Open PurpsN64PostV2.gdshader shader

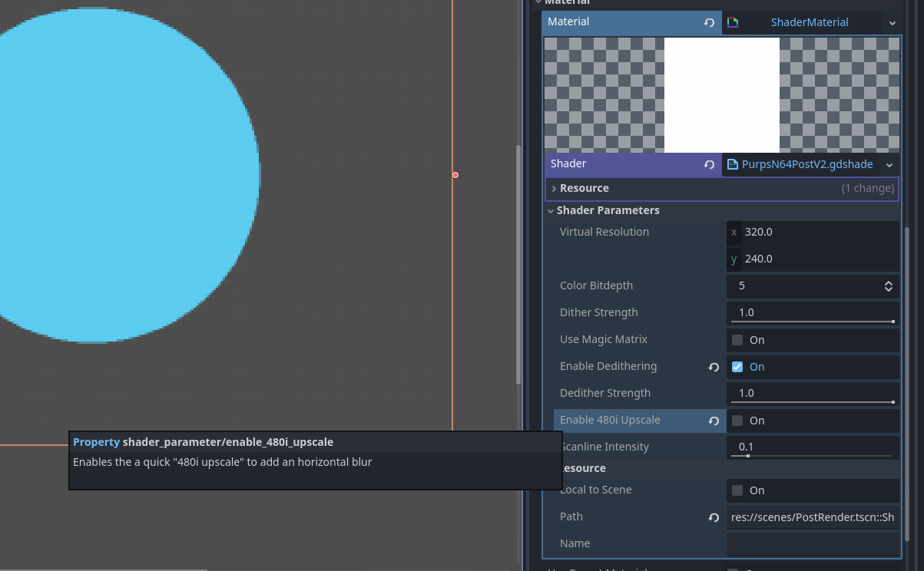801,164
